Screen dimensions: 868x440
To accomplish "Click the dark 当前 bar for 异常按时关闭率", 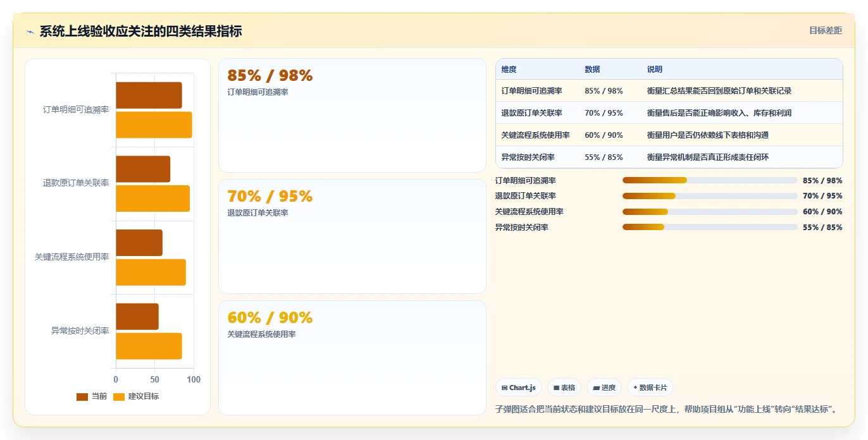I will (x=137, y=316).
